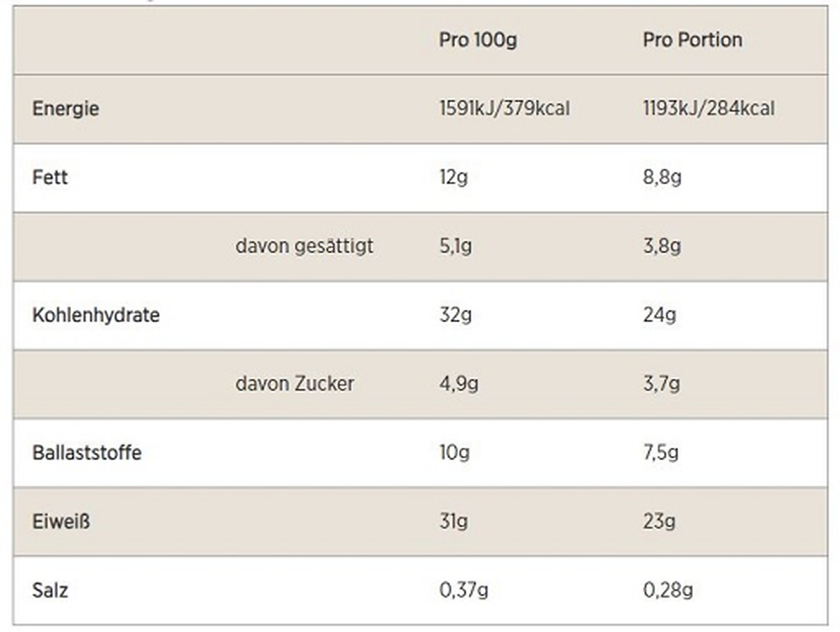Click the 3,7g sugar per portion value
The image size is (840, 632).
[661, 383]
